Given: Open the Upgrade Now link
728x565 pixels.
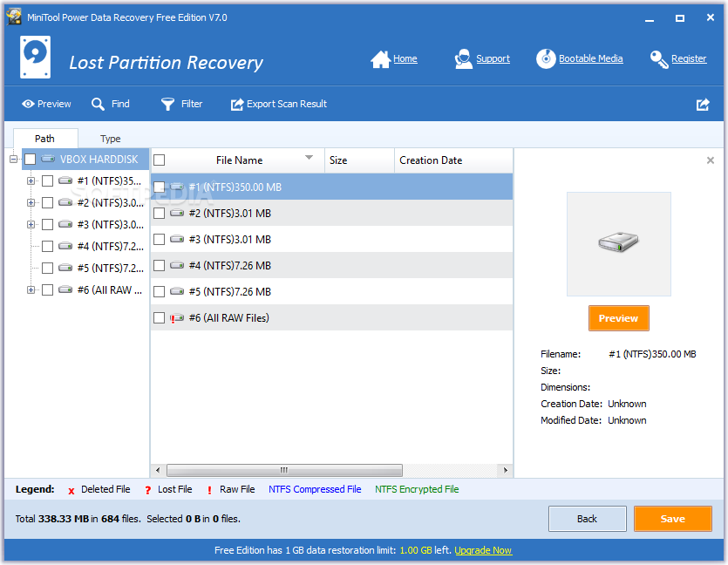Looking at the screenshot, I should click(x=483, y=550).
